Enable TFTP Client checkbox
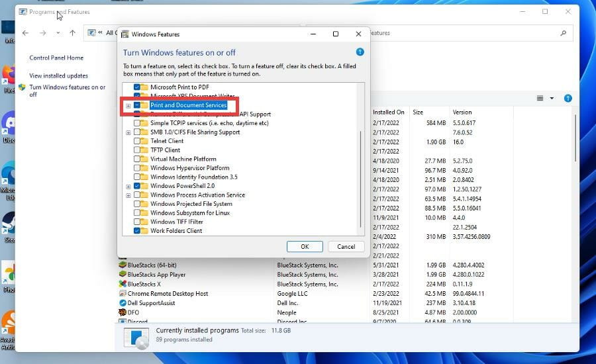 tap(137, 150)
